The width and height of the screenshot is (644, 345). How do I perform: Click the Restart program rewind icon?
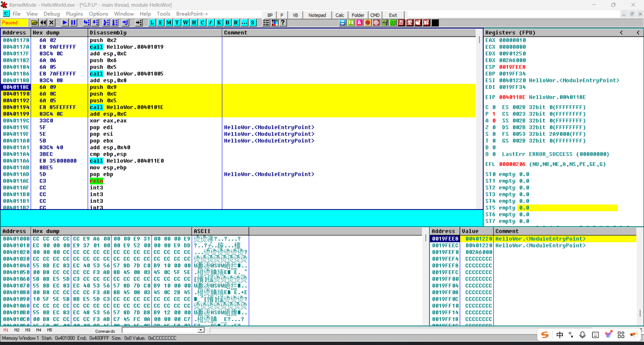pos(43,23)
